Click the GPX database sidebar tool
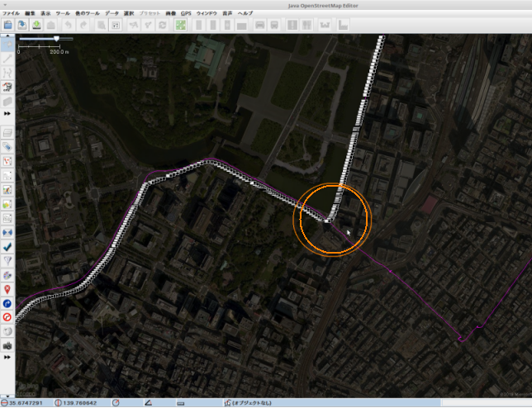The width and height of the screenshot is (532, 408). click(7, 88)
